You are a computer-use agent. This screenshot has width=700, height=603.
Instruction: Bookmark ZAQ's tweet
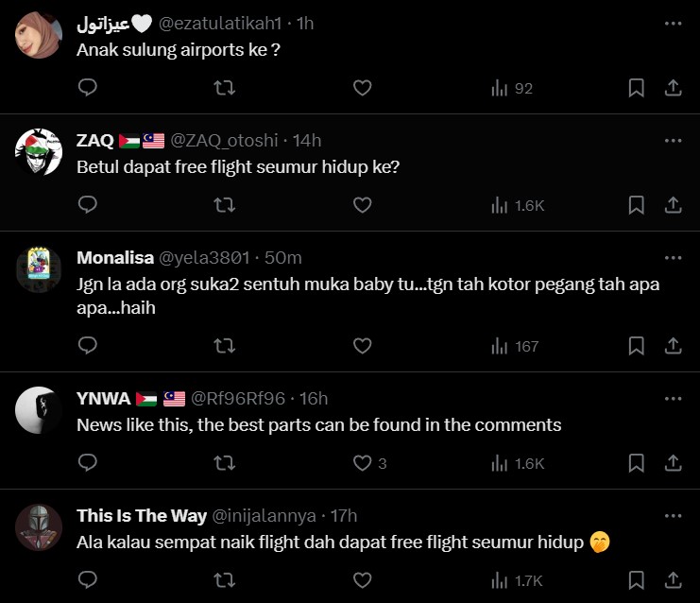tap(637, 205)
